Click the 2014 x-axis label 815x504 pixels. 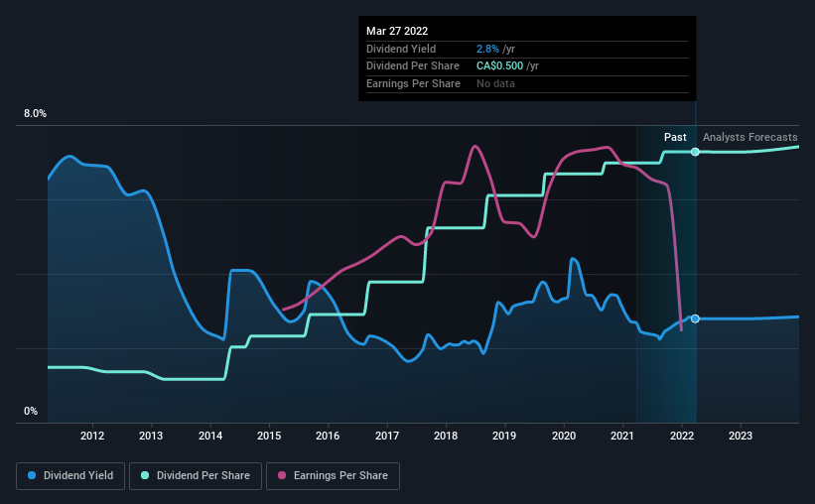click(210, 436)
